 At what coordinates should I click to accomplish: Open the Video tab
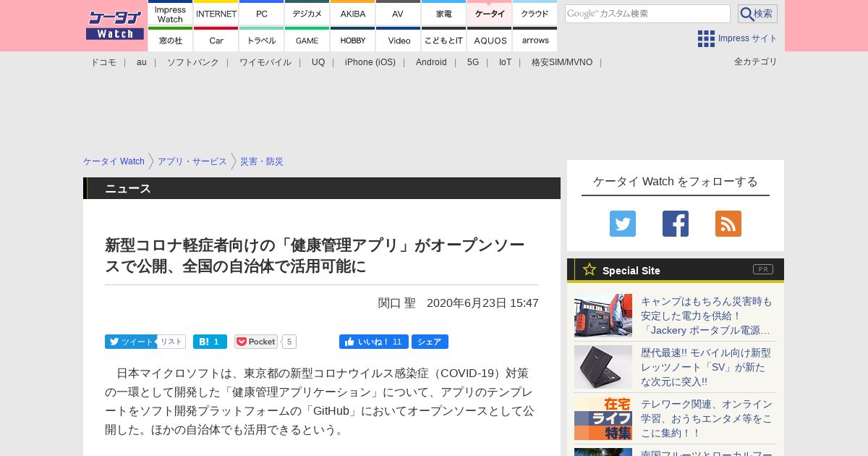click(398, 39)
